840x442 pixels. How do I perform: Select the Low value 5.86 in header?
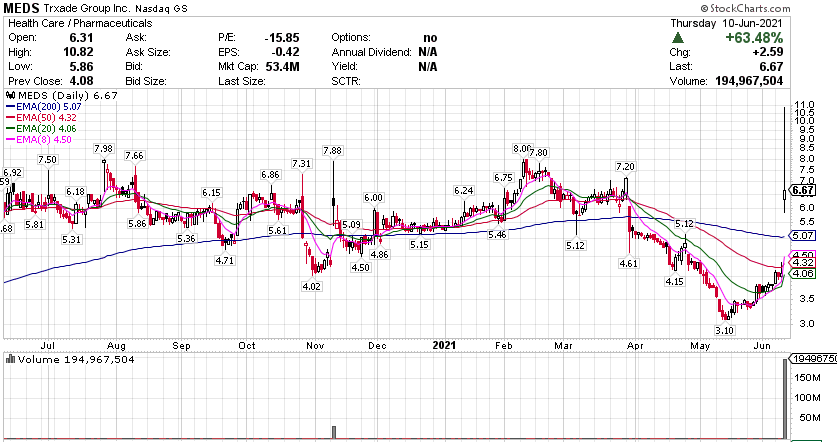pos(80,66)
